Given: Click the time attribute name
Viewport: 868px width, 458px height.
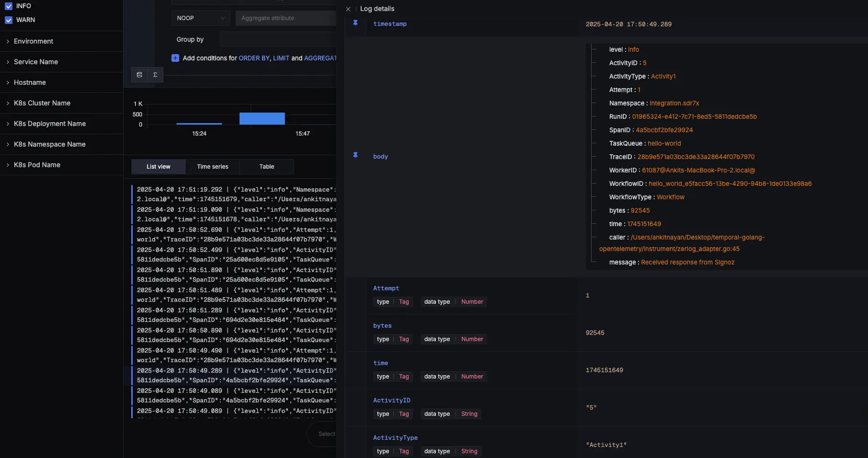Looking at the screenshot, I should click(x=380, y=363).
